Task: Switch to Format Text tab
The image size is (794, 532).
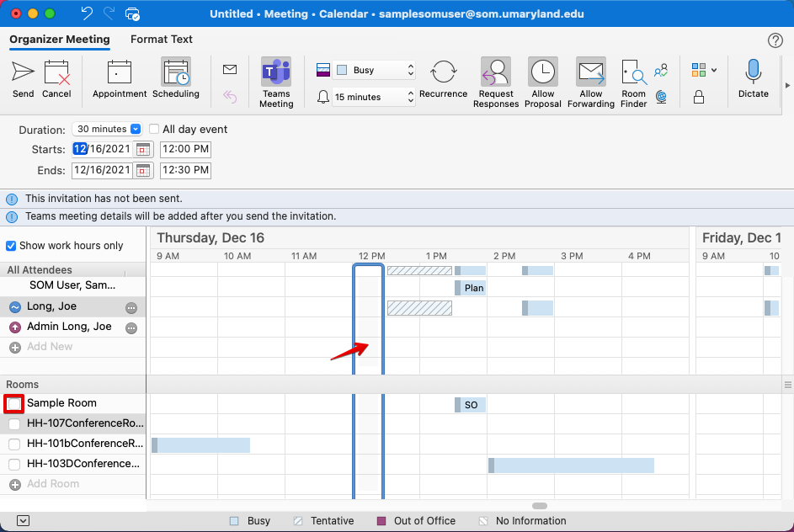Action: (162, 39)
